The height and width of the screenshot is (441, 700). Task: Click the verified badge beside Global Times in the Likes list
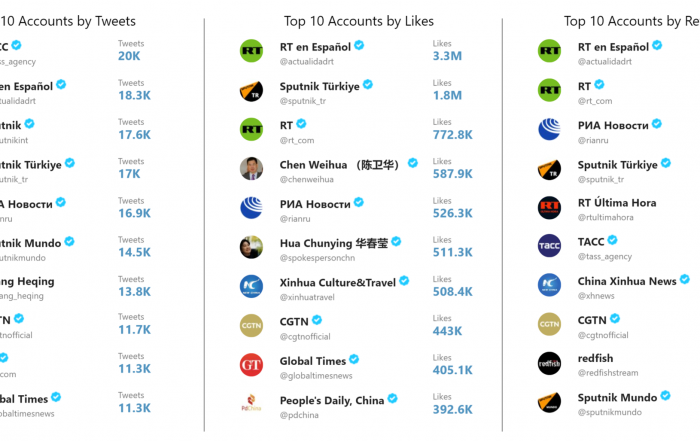[354, 359]
